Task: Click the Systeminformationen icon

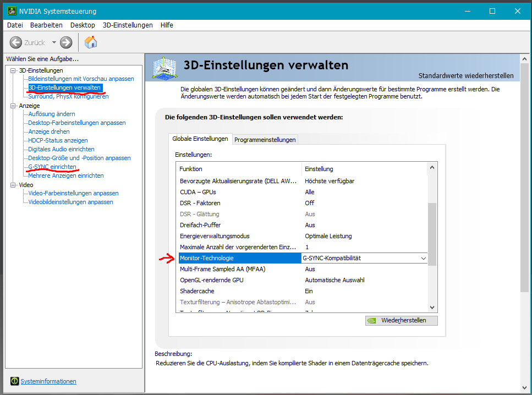Action: (14, 381)
